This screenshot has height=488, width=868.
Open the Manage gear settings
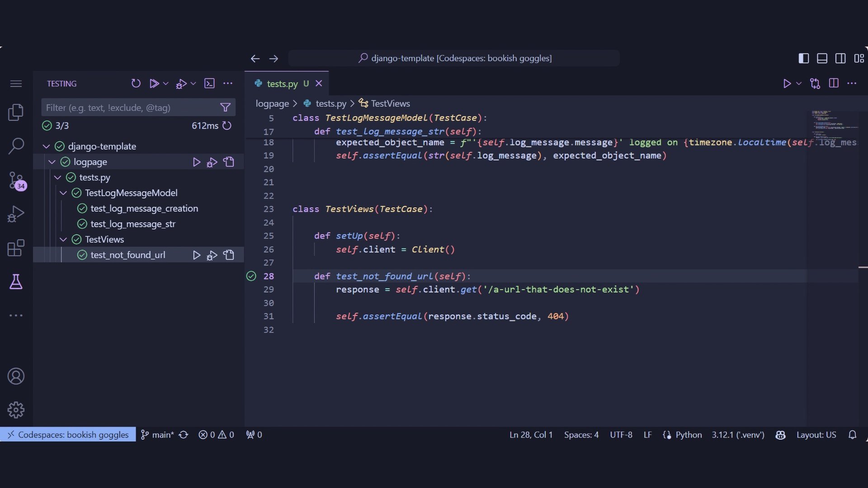[16, 410]
